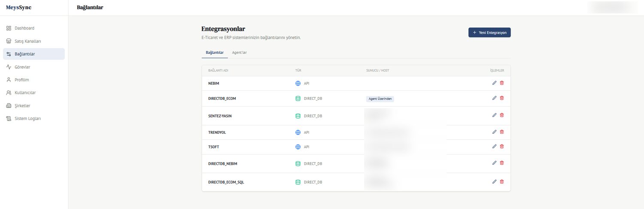Viewport: 644px width, 209px height.
Task: Delete the DIRECTDB_ECOM_SQL connection trash icon
Action: coord(502,182)
